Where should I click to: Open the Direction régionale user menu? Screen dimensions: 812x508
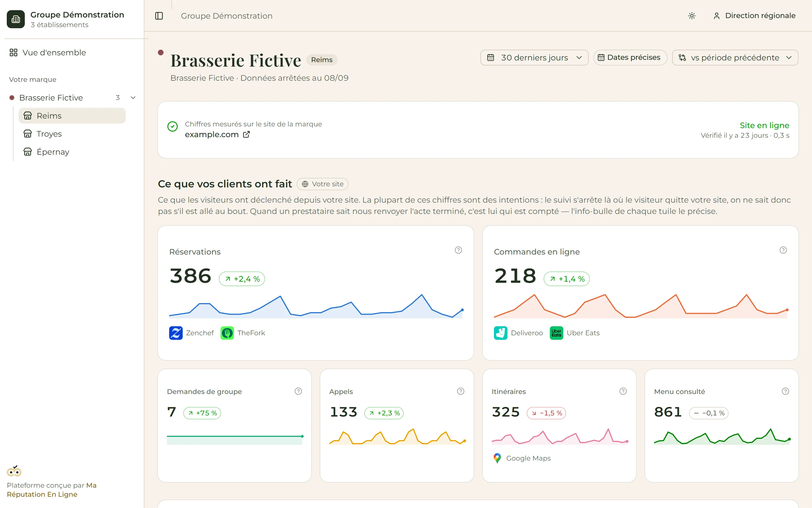point(754,16)
